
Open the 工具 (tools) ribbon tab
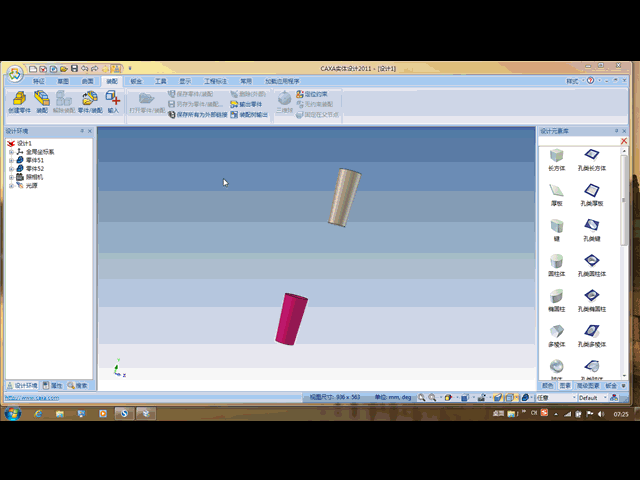click(x=160, y=81)
